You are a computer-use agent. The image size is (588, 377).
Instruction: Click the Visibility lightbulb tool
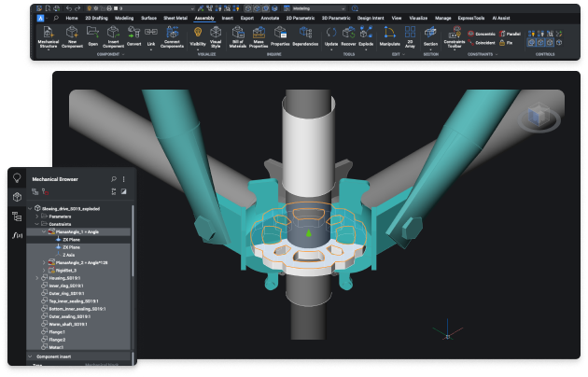coord(198,36)
